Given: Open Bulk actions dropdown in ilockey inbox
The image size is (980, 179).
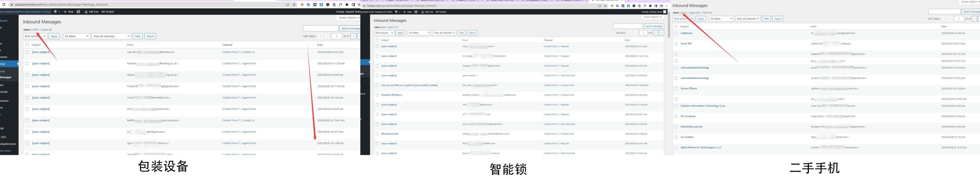Looking at the screenshot, I should [x=384, y=33].
